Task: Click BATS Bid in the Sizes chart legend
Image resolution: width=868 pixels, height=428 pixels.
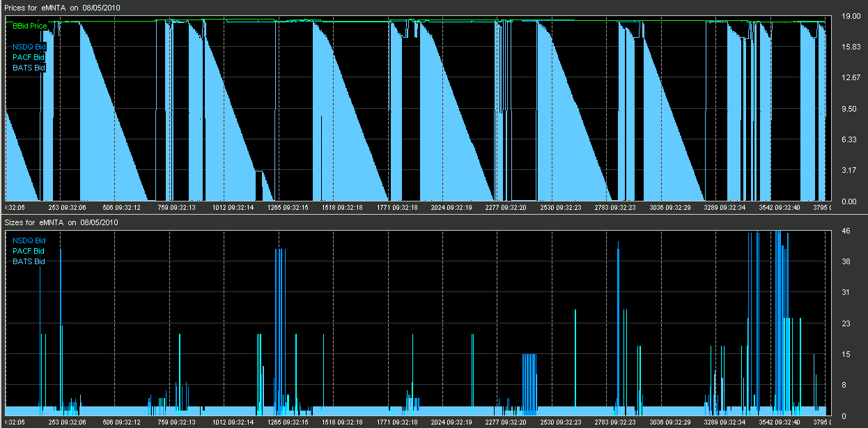Action: click(x=29, y=261)
